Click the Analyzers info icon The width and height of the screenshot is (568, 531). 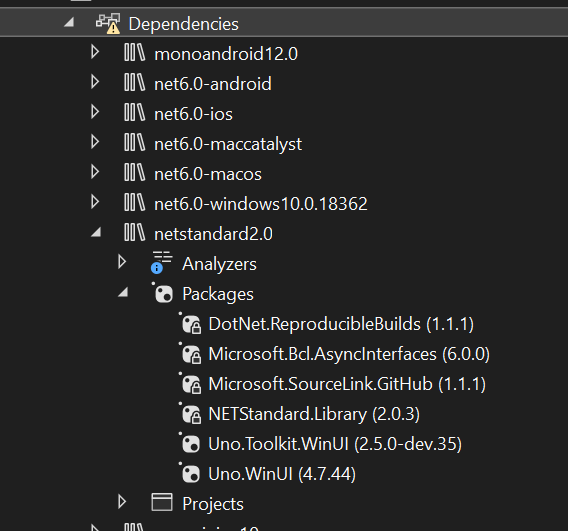[162, 262]
